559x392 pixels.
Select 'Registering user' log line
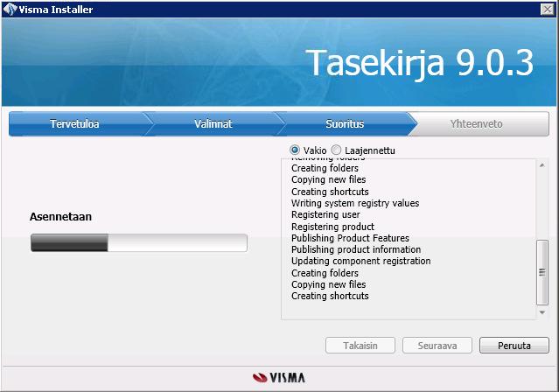click(x=325, y=214)
